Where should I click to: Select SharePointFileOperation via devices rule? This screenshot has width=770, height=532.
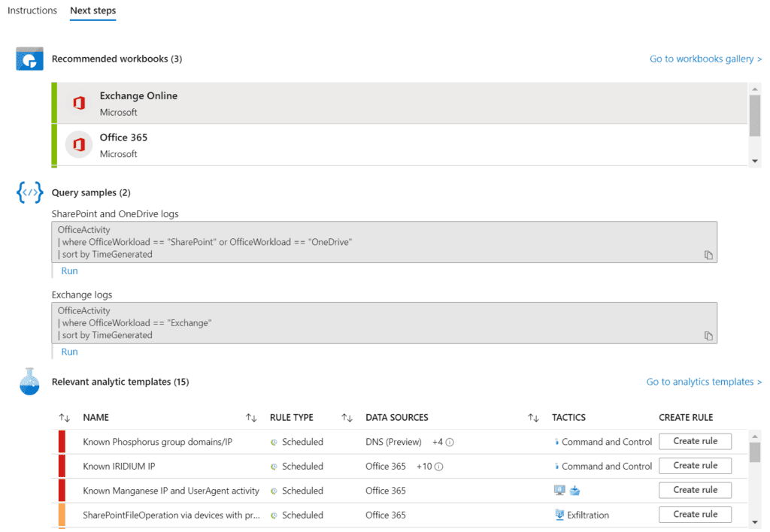click(x=171, y=515)
